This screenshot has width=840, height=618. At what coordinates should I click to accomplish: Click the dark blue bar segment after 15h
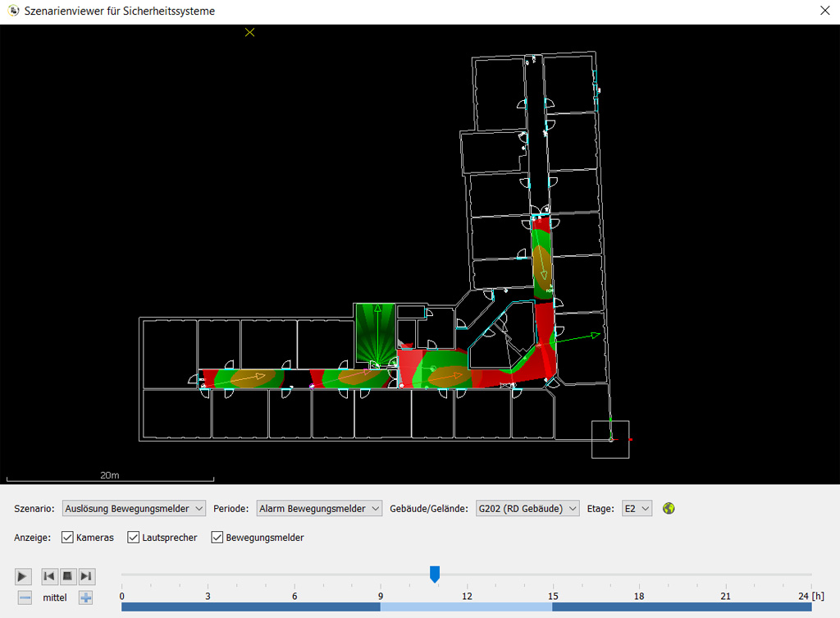point(682,607)
